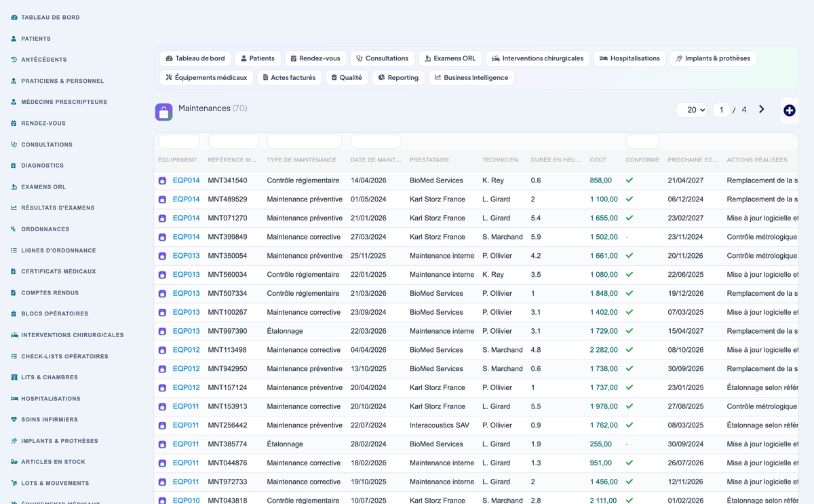
Task: Open Médecins prescripteurs sidebar icon
Action: click(x=14, y=102)
